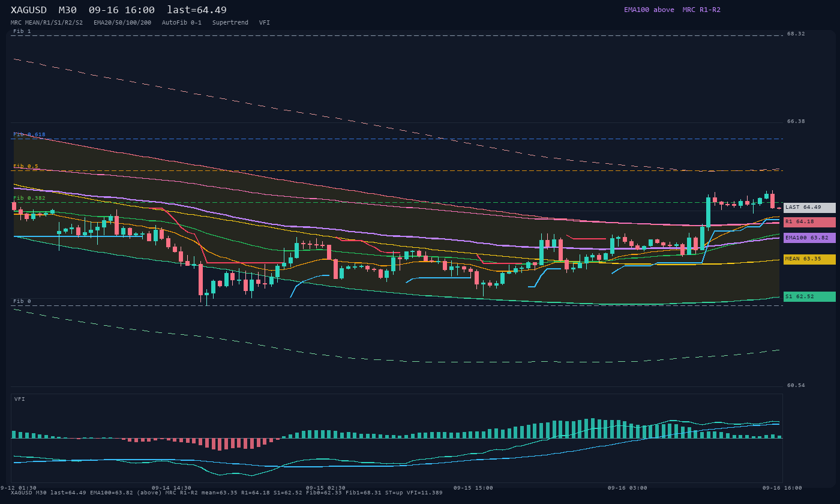Select the 'Fib 0.382' level label

pos(29,198)
